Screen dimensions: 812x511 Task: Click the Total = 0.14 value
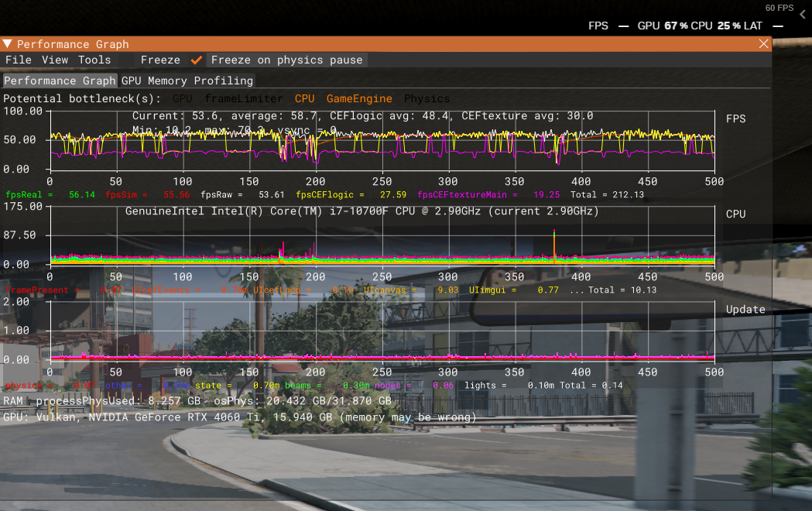pos(591,386)
